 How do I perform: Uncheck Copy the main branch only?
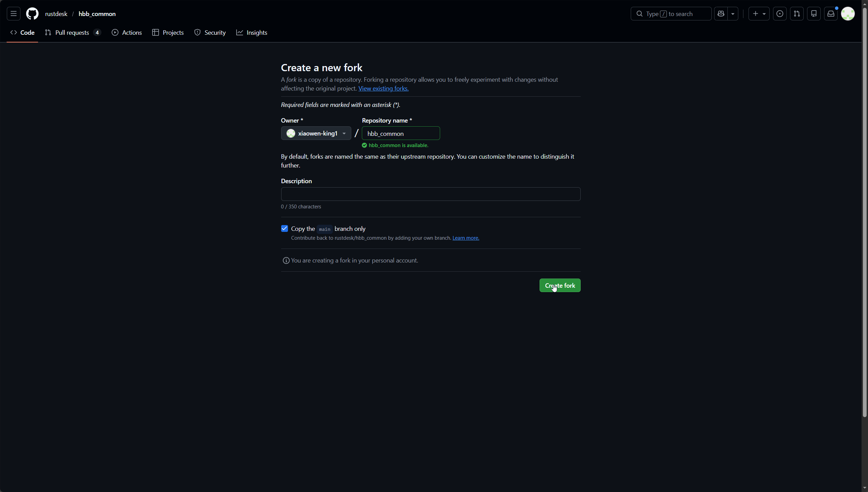click(285, 228)
